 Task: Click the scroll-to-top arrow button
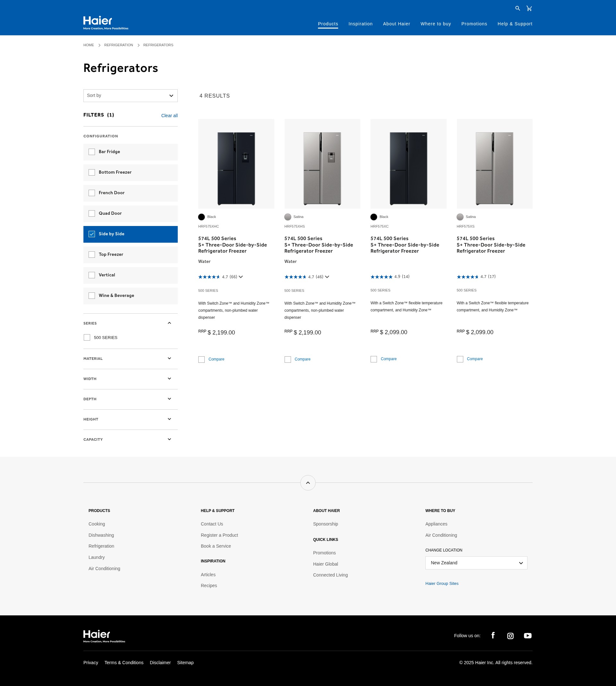point(308,482)
